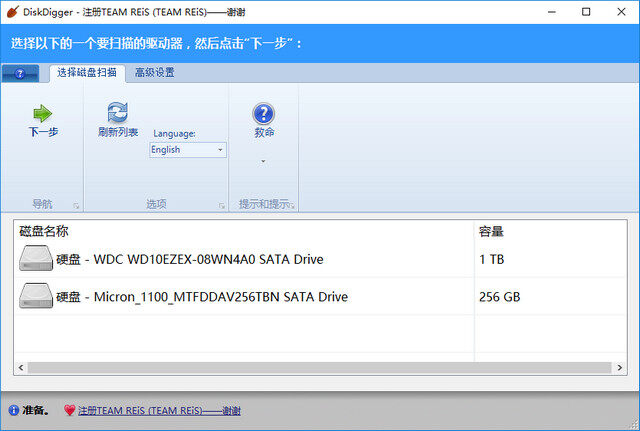Select the 1 TB capacity cell
Viewport: 640px width, 431px height.
492,259
